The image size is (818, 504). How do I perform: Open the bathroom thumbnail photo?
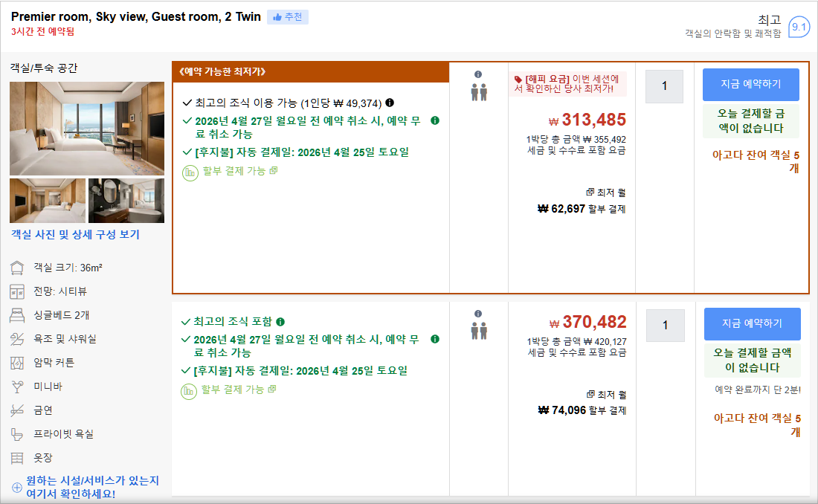(126, 201)
